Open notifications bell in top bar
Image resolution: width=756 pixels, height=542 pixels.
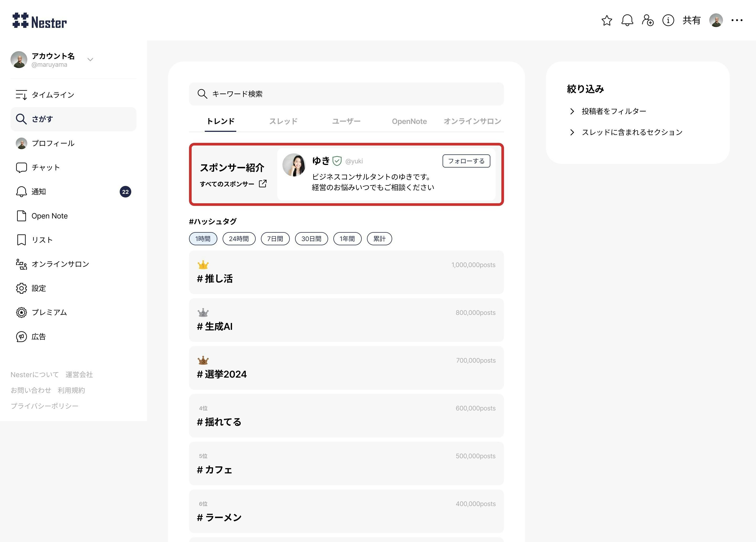[627, 20]
